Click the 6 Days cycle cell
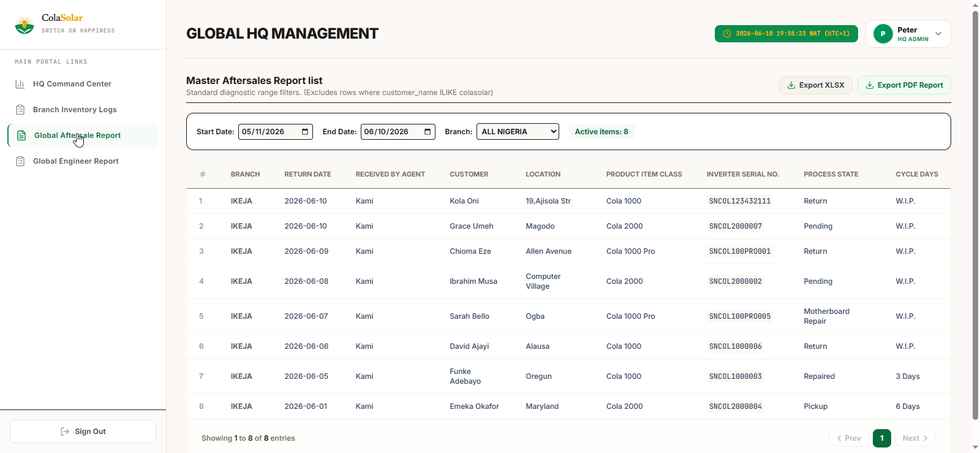Image resolution: width=980 pixels, height=453 pixels. pyautogui.click(x=908, y=406)
